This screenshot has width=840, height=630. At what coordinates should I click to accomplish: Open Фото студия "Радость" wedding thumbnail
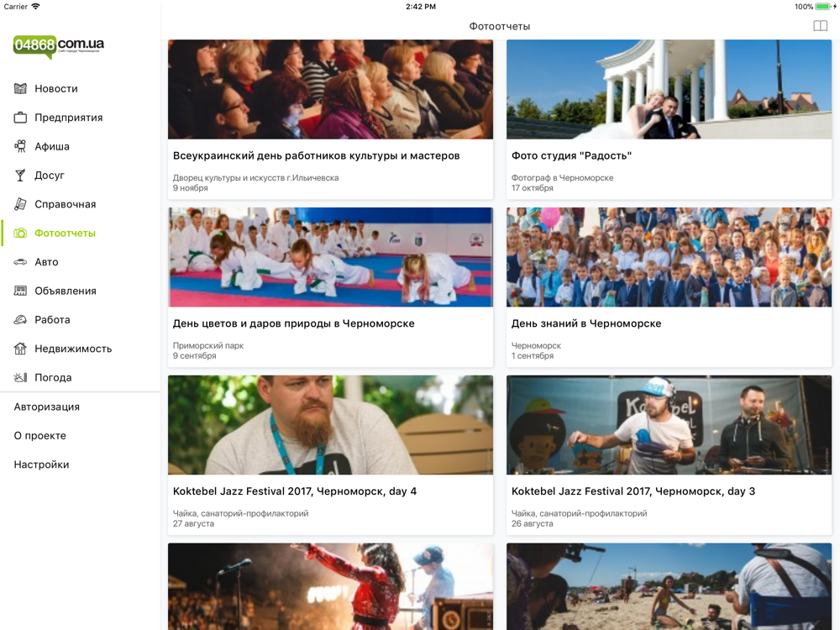click(669, 90)
